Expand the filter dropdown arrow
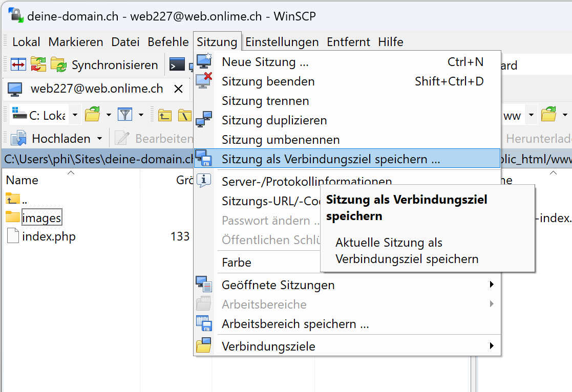The width and height of the screenshot is (572, 392). (141, 115)
